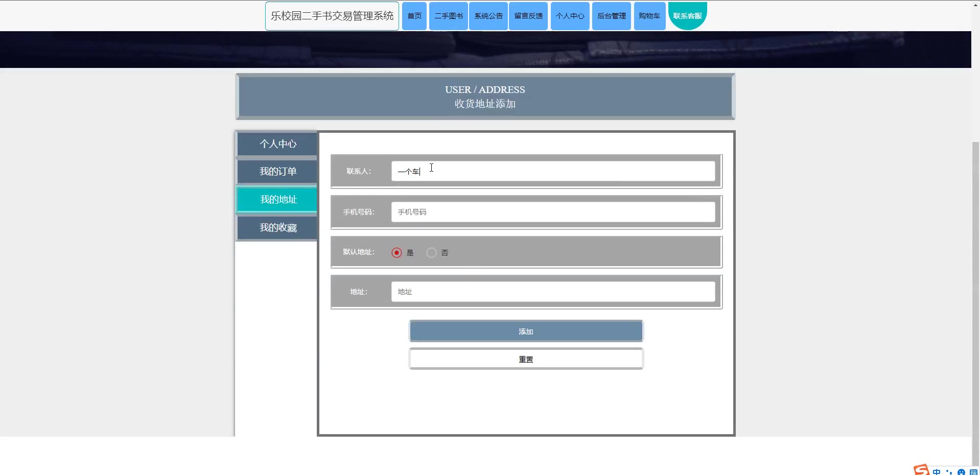Click the 地址 input field
Screen dimensions: 980x475
(553, 292)
